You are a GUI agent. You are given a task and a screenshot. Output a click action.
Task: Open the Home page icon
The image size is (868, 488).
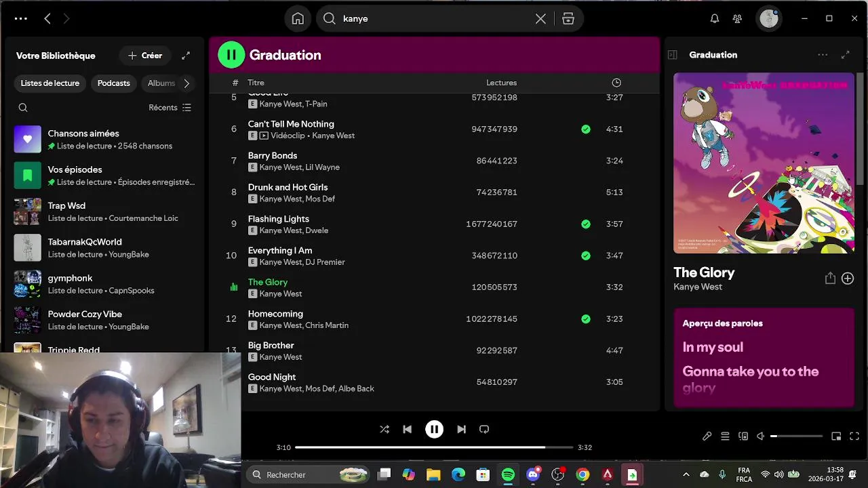298,19
